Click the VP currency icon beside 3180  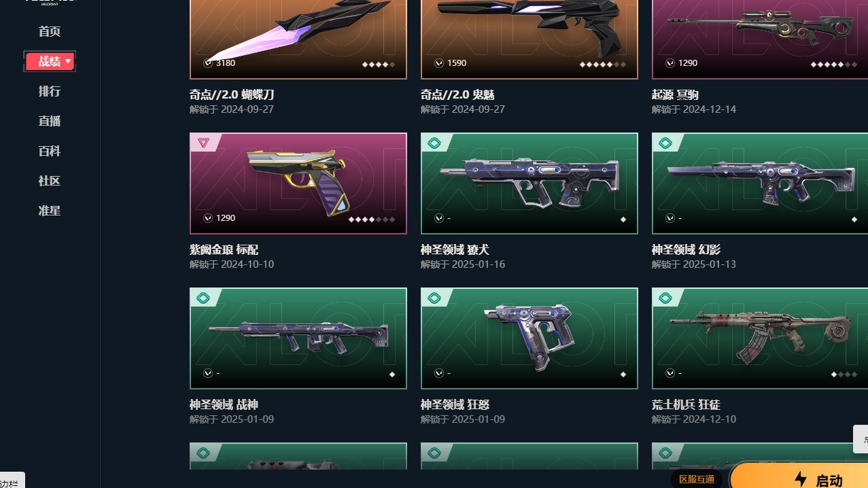tap(208, 63)
